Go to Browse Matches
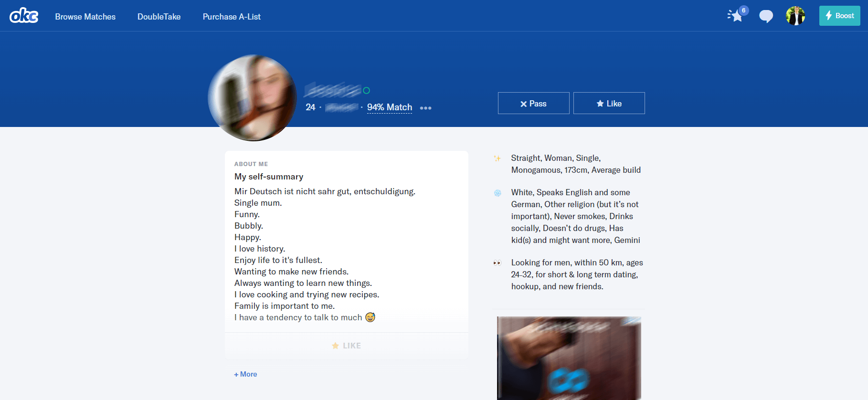This screenshot has height=400, width=868. [85, 17]
